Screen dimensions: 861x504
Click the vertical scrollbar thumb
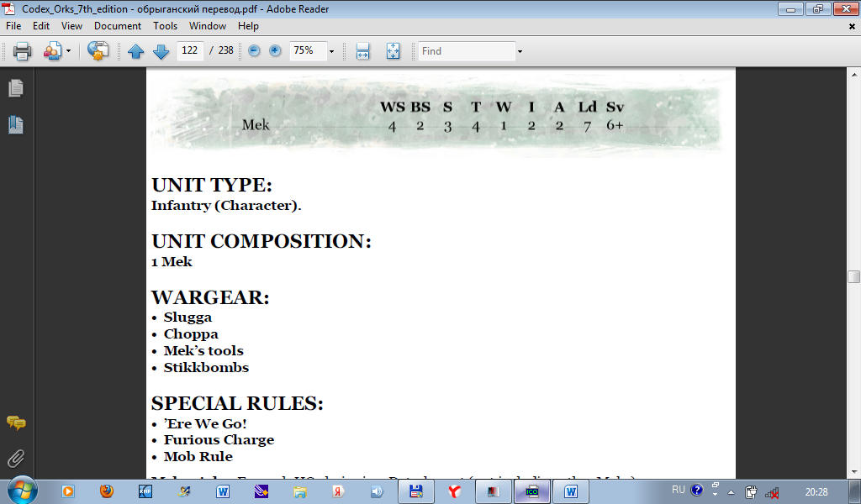854,276
